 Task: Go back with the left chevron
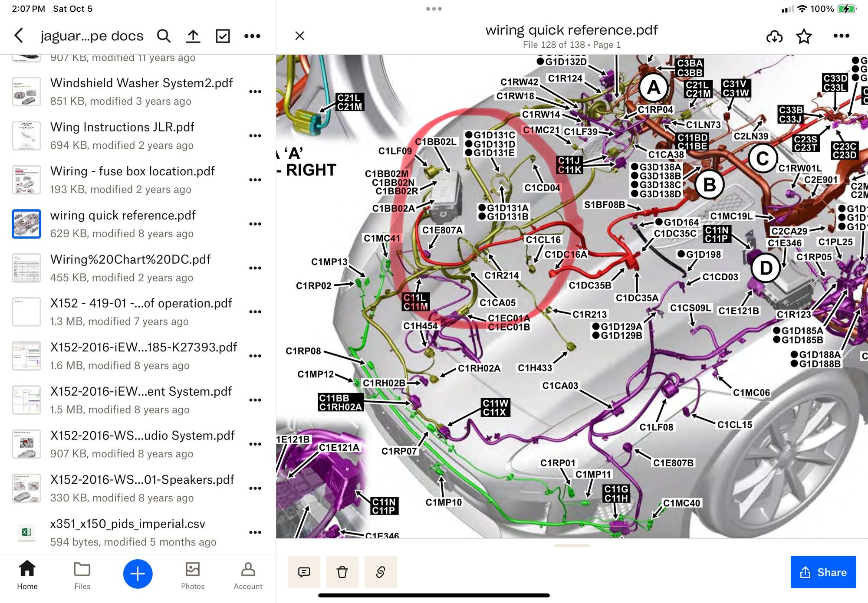(19, 36)
